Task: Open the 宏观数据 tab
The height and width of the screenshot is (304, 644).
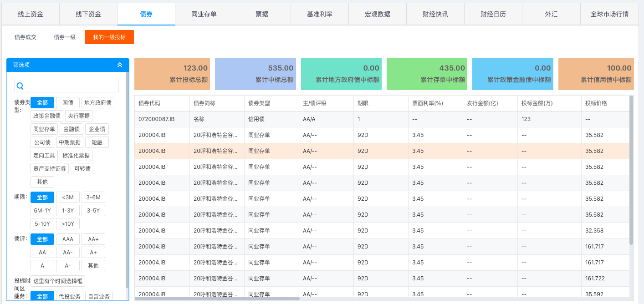Action: click(378, 14)
